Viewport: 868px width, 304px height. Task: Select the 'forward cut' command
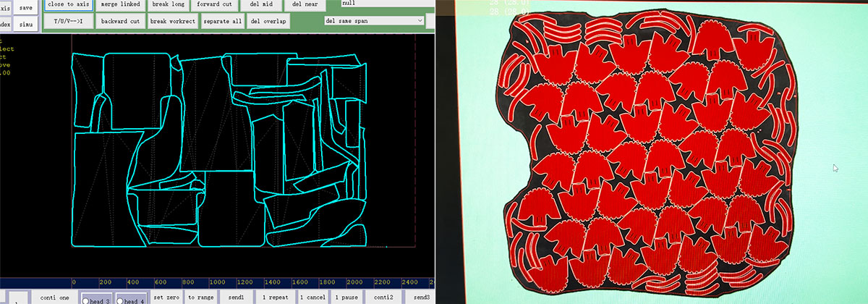(214, 4)
